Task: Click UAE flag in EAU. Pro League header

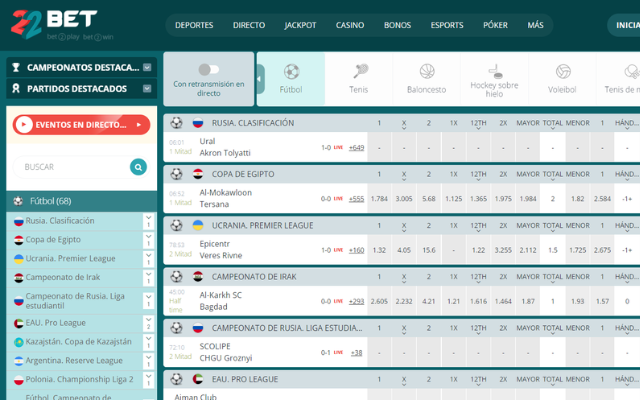Action: point(198,379)
